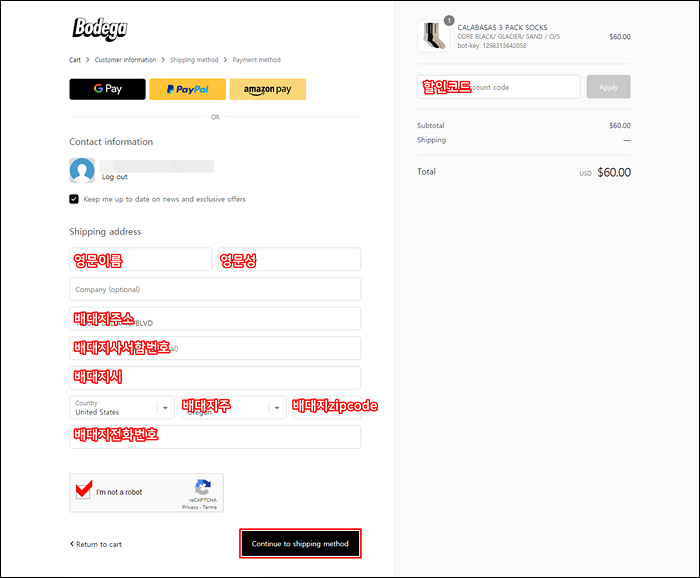Image resolution: width=700 pixels, height=578 pixels.
Task: Choose the Amazon Pay button
Action: coord(268,89)
